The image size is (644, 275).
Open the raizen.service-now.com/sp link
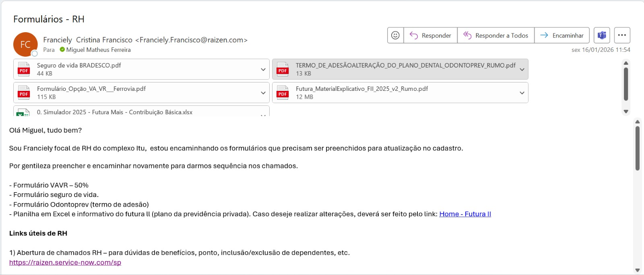65,262
